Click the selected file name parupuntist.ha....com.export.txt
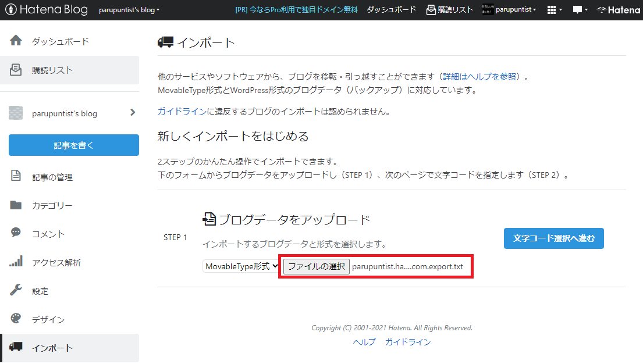 pyautogui.click(x=407, y=266)
